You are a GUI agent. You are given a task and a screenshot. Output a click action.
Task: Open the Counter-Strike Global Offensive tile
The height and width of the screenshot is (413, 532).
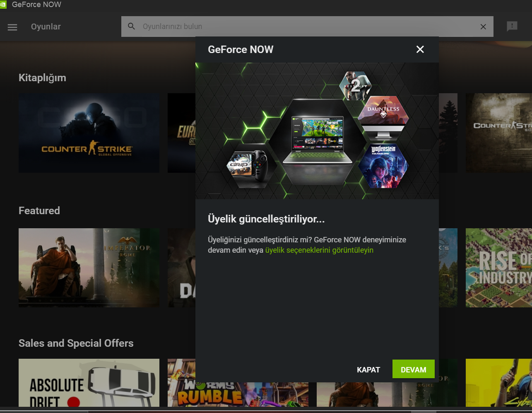89,133
